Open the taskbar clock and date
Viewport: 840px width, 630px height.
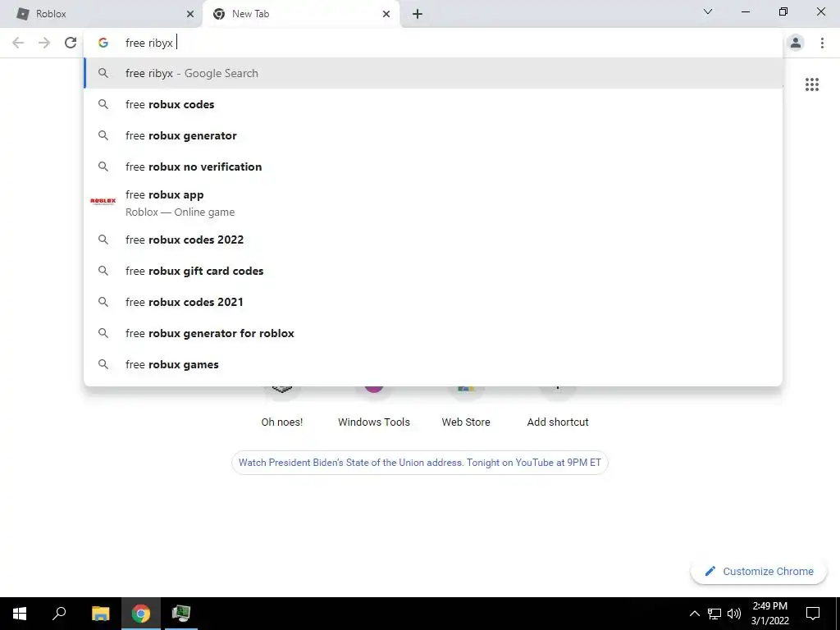(769, 614)
